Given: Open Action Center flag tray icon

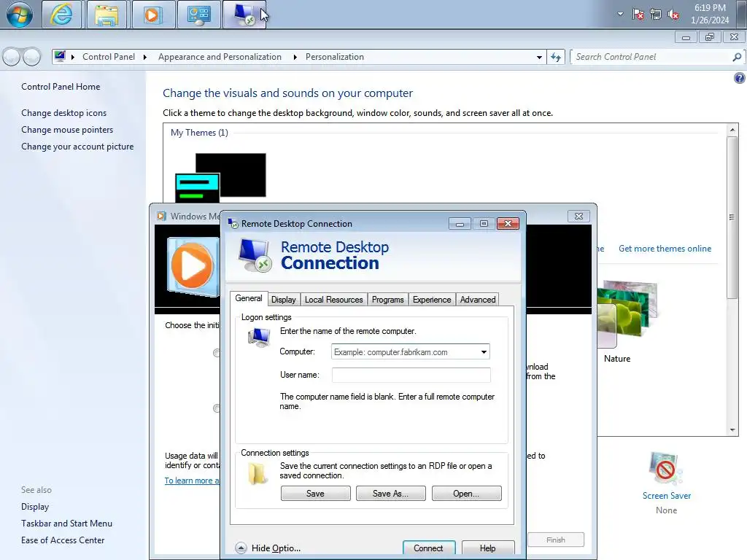Looking at the screenshot, I should coord(638,15).
